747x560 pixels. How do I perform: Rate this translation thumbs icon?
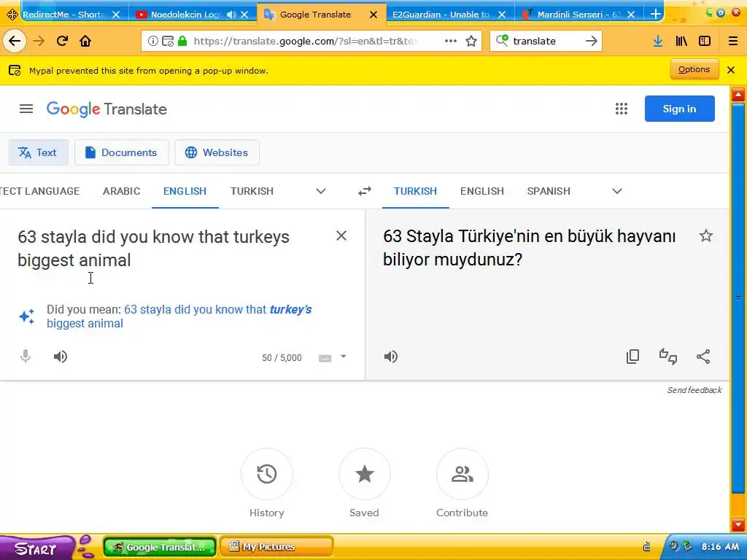[668, 357]
